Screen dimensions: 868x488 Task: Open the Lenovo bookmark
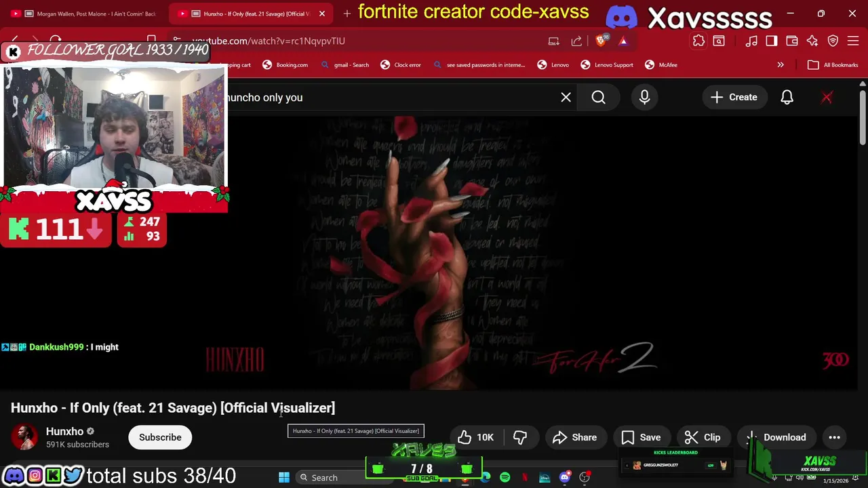click(553, 65)
